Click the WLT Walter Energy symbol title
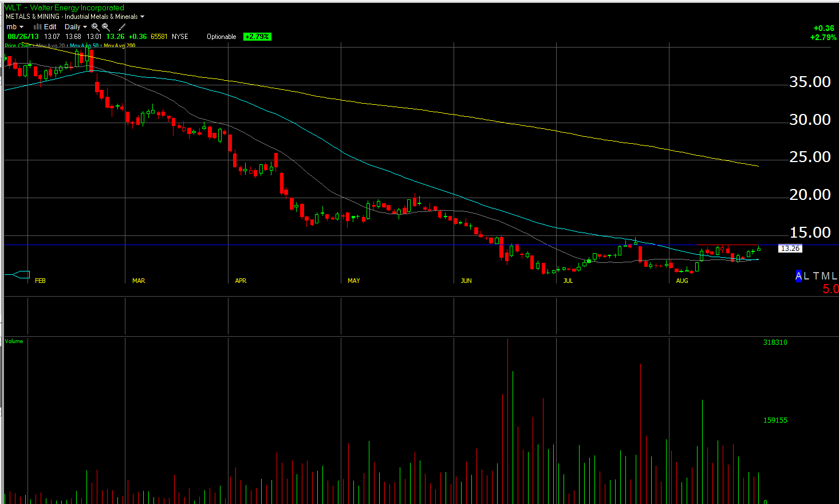Image resolution: width=839 pixels, height=504 pixels. [64, 7]
